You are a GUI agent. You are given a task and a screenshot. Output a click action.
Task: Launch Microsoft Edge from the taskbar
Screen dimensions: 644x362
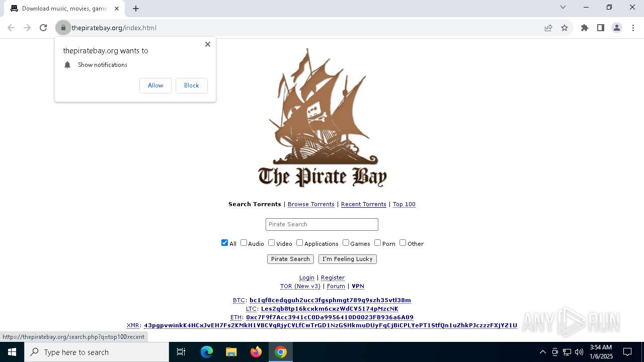[x=207, y=352]
